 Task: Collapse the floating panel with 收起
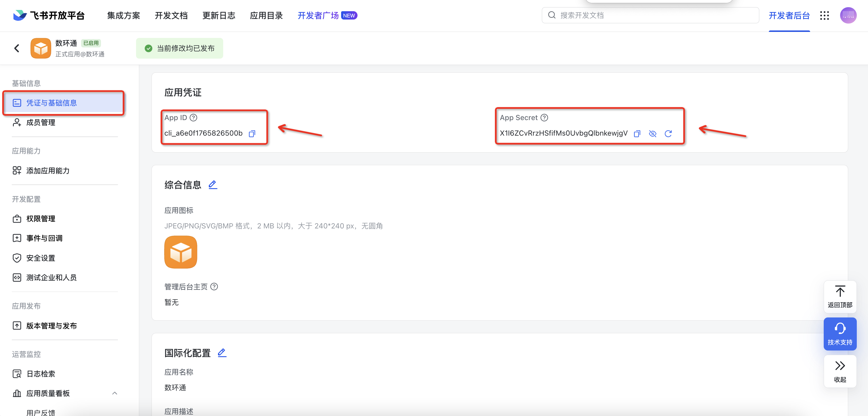(x=840, y=371)
